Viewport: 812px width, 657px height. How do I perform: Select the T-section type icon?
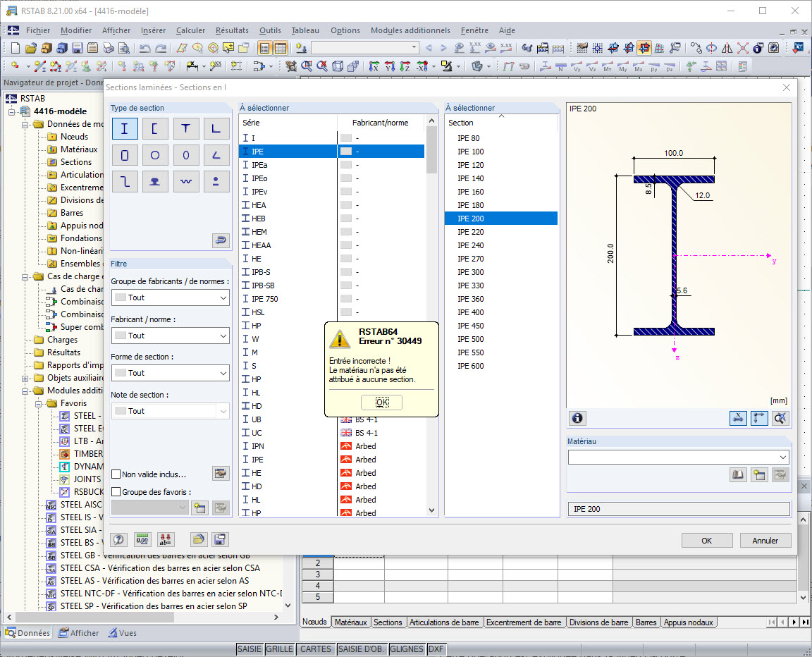click(x=185, y=129)
